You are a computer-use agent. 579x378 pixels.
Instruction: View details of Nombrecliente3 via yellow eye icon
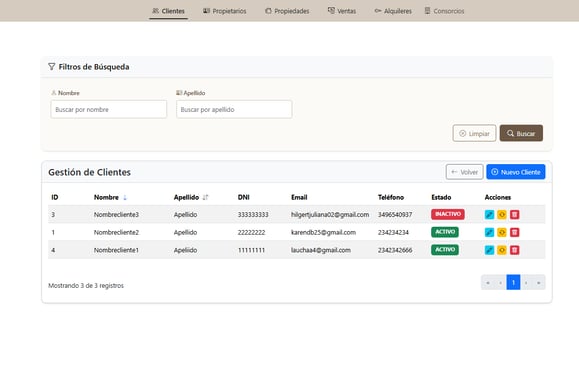(501, 214)
